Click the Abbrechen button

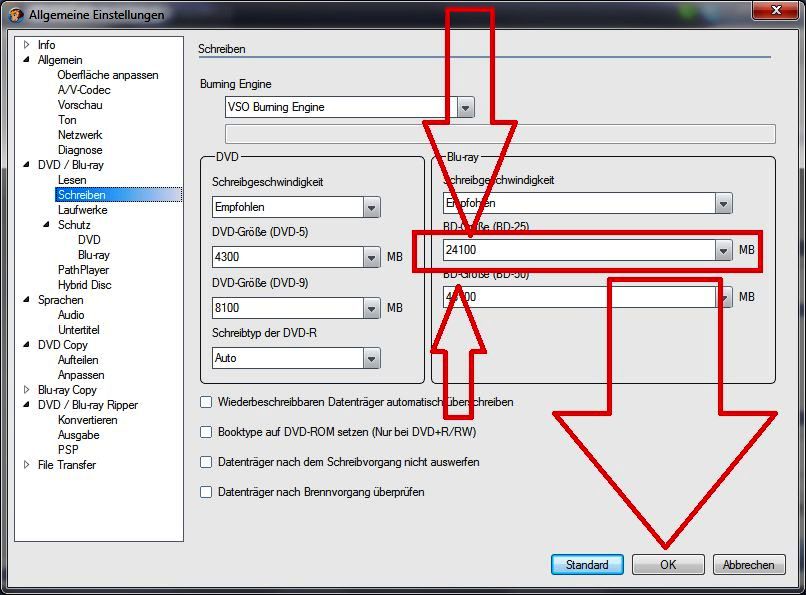pyautogui.click(x=749, y=565)
